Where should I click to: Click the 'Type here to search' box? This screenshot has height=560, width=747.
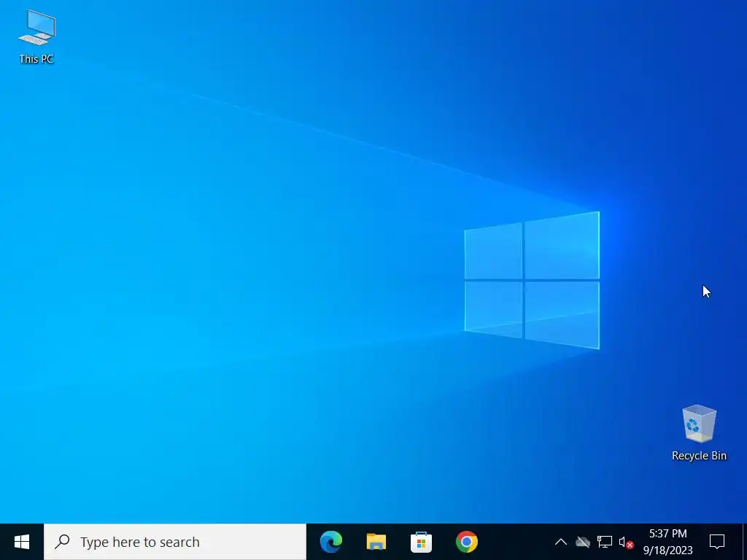tap(175, 542)
